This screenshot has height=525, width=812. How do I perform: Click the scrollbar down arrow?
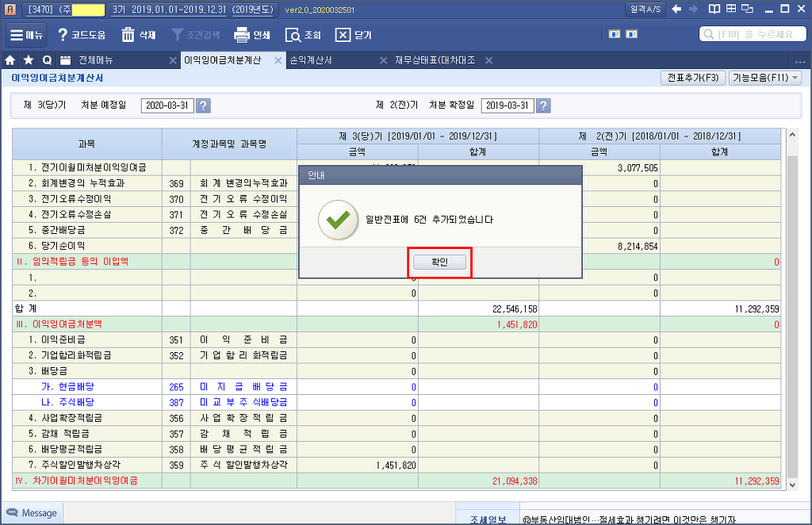(x=792, y=485)
